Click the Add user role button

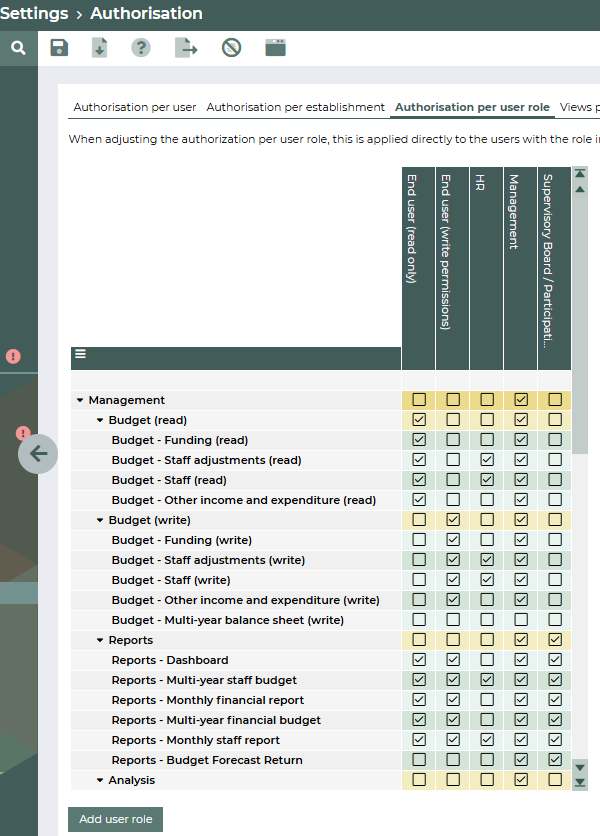point(115,819)
